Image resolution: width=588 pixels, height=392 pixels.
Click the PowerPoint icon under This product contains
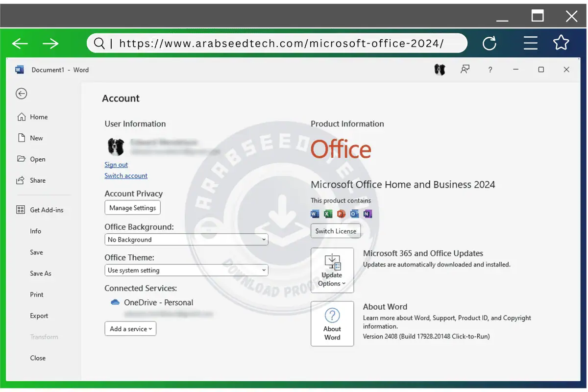(341, 214)
